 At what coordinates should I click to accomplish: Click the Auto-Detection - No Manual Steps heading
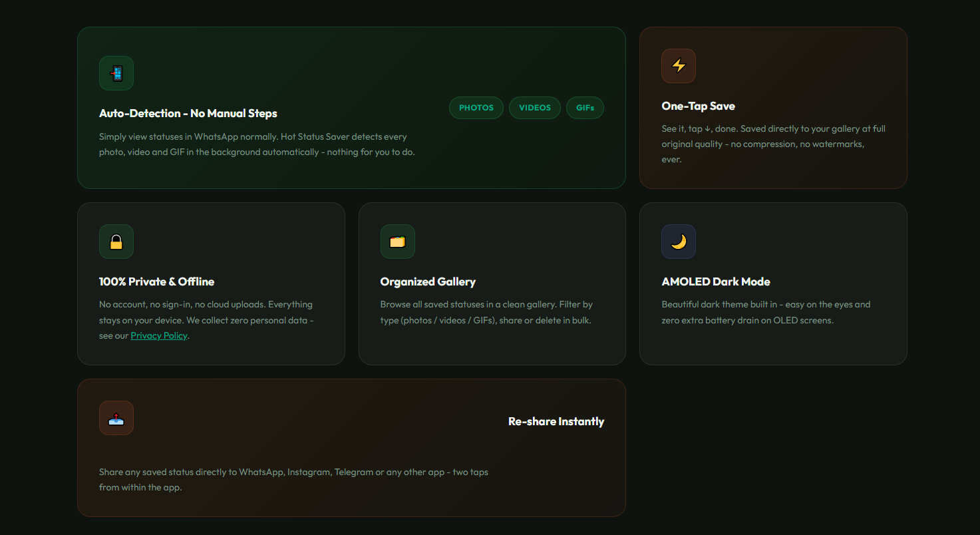[188, 114]
